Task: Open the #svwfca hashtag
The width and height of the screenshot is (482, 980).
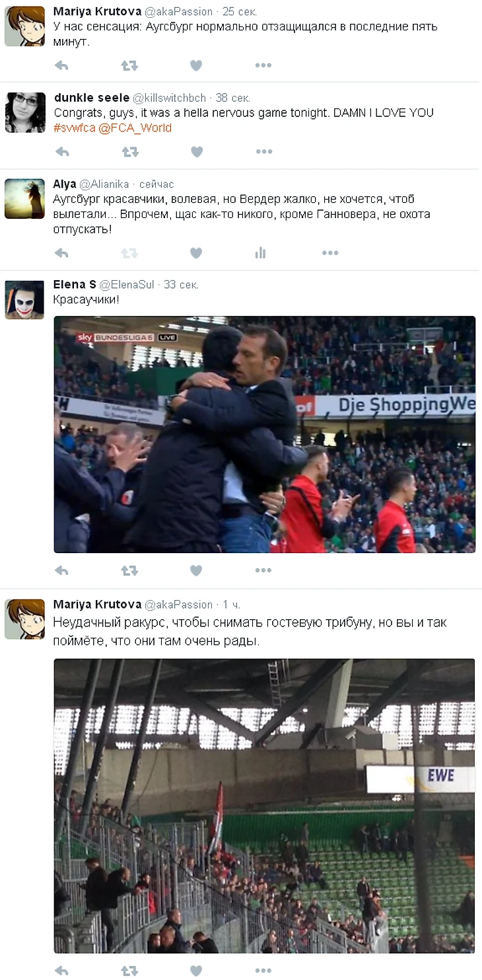Action: (75, 128)
